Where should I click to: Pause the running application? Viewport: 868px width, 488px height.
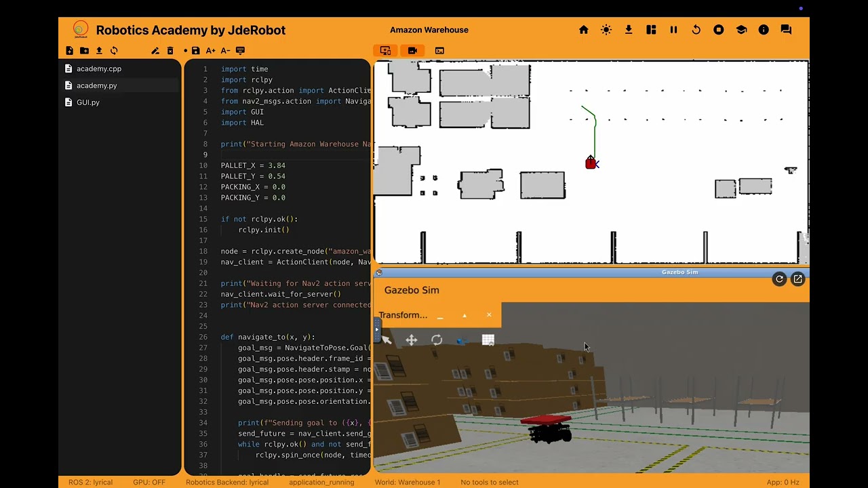pos(673,30)
